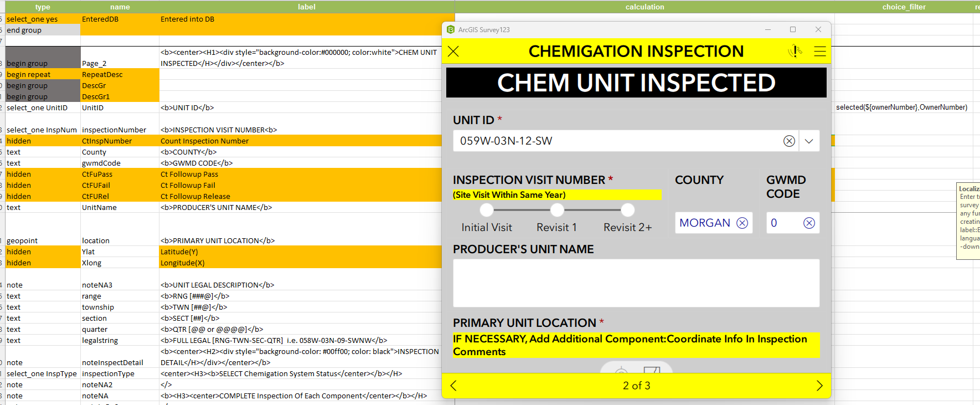This screenshot has width=980, height=405.
Task: Select the inspectionNumber name cell
Action: click(x=114, y=130)
